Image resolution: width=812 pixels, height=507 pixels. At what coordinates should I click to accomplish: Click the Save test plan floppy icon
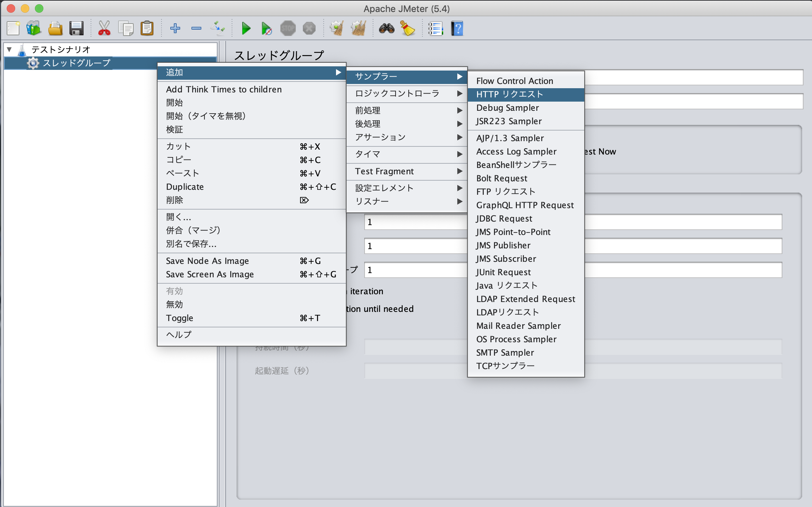click(x=76, y=28)
